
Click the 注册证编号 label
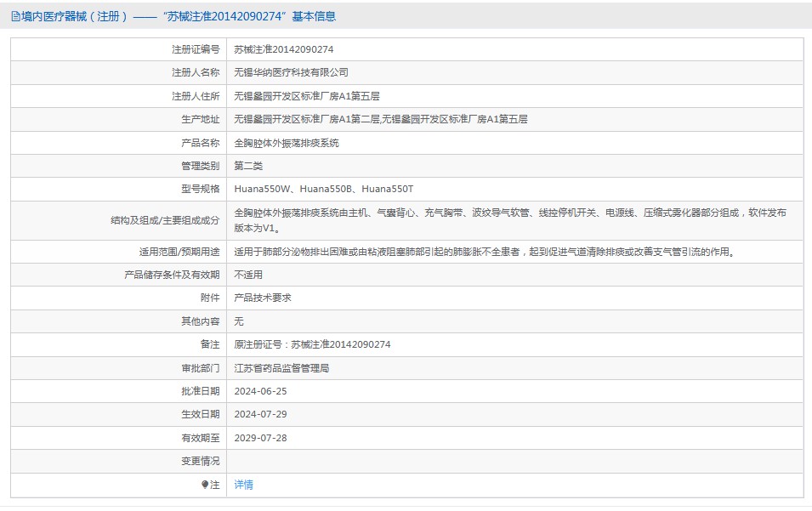196,49
